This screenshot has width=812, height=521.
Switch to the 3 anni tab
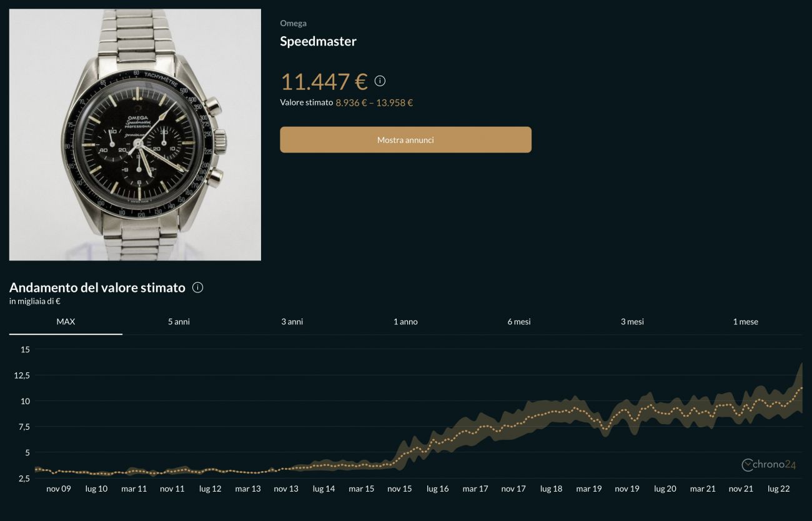click(x=292, y=322)
